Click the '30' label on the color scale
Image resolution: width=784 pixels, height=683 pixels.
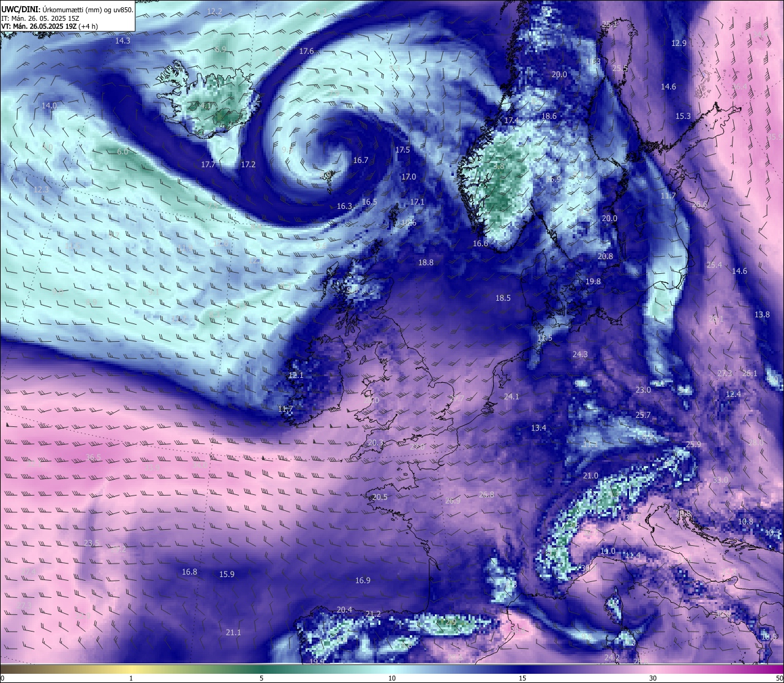[x=653, y=678]
